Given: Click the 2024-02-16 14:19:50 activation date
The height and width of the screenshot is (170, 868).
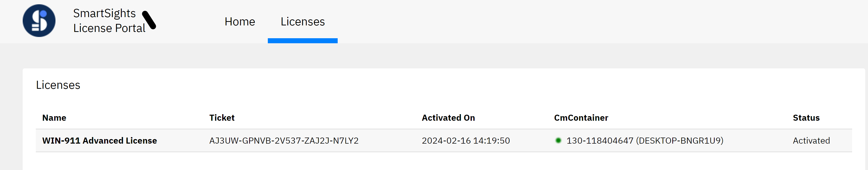Looking at the screenshot, I should 466,141.
